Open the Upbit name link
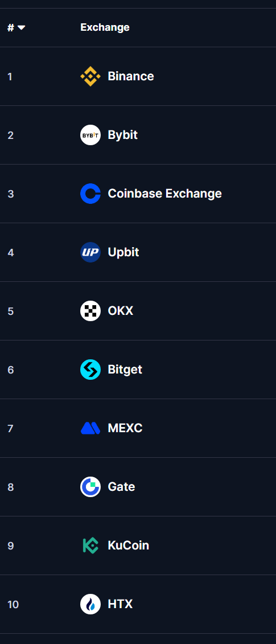The image size is (276, 644). [x=123, y=252]
